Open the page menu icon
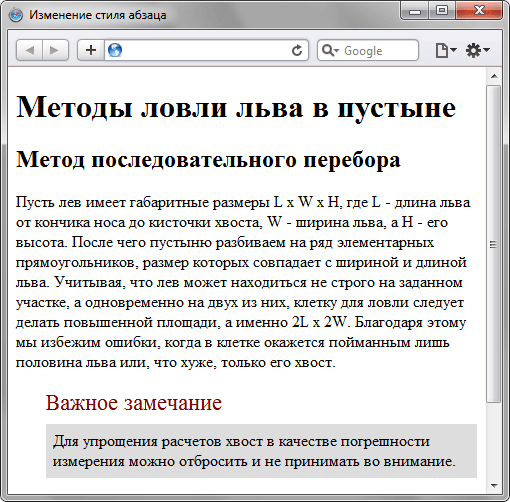This screenshot has width=510, height=502. pos(446,50)
